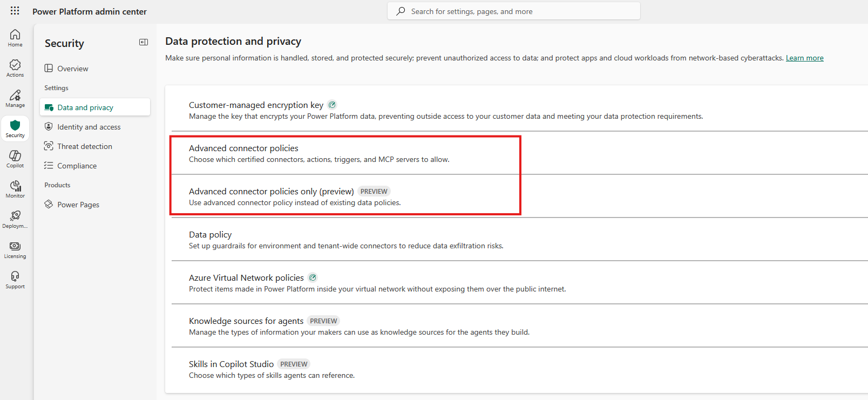This screenshot has height=400, width=868.
Task: Focus the search settings and pages box
Action: (x=514, y=11)
